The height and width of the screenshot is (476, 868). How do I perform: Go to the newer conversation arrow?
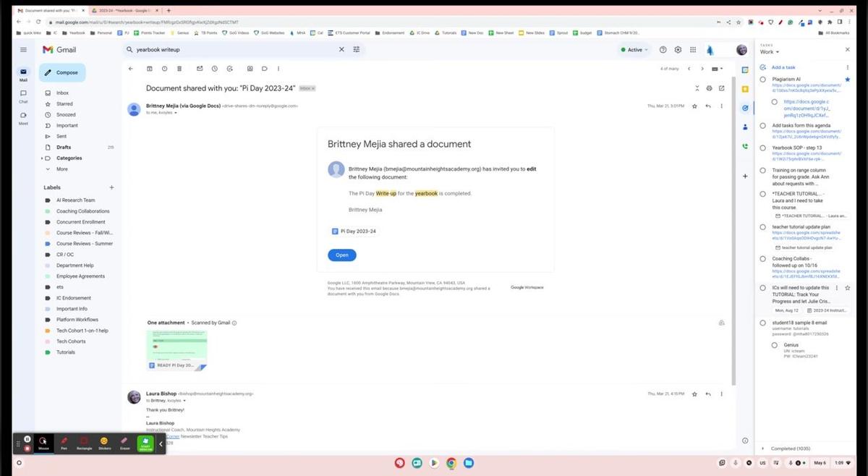click(x=689, y=69)
